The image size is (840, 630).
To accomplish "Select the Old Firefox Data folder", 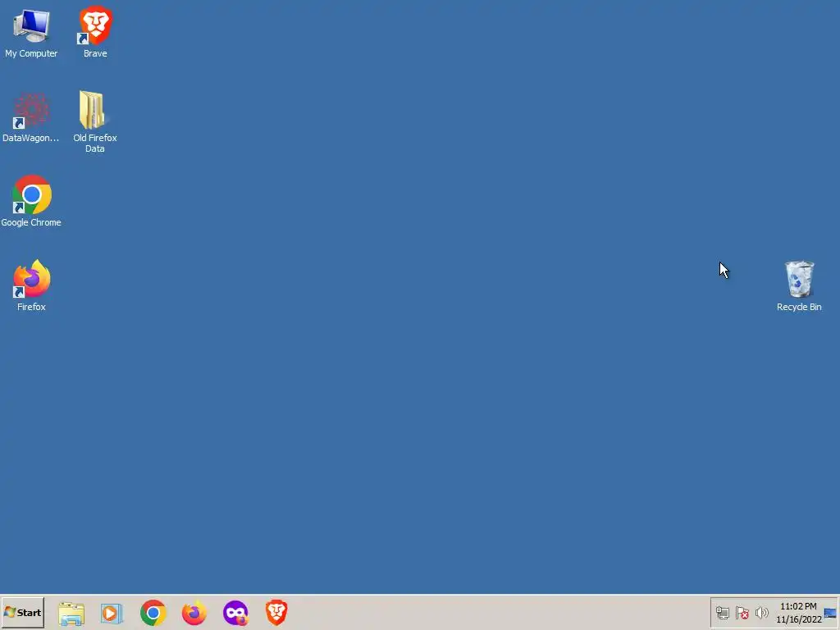I will click(95, 121).
